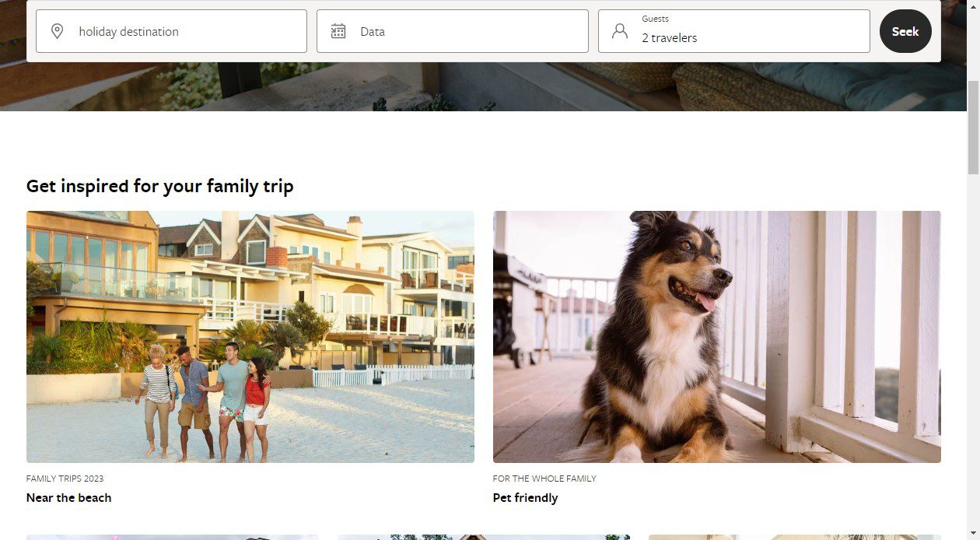Open the middle partially visible bottom card
The height and width of the screenshot is (540, 980).
[484, 537]
